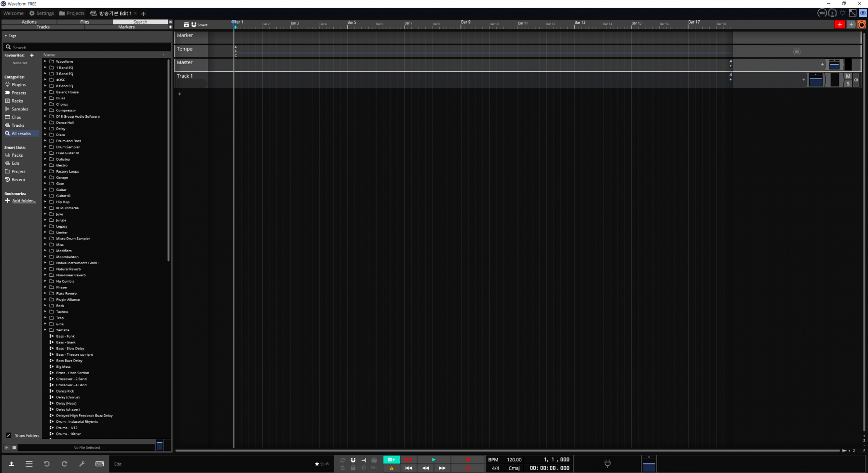The width and height of the screenshot is (868, 473).
Task: Expand the Tags section
Action: tap(6, 36)
